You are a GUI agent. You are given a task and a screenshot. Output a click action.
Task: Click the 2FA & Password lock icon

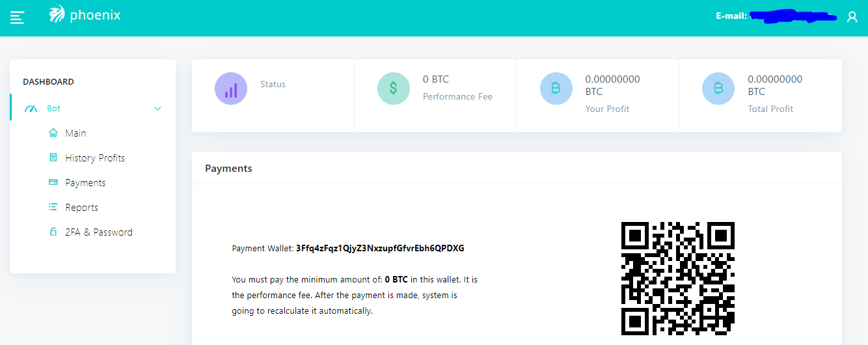(53, 232)
